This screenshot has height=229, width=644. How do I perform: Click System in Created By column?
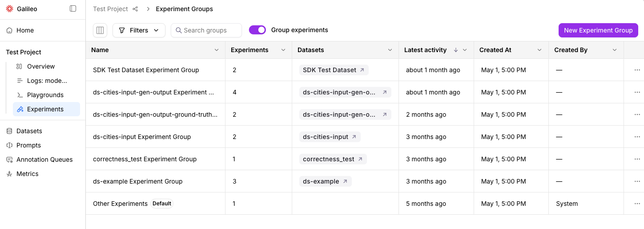[567, 204]
